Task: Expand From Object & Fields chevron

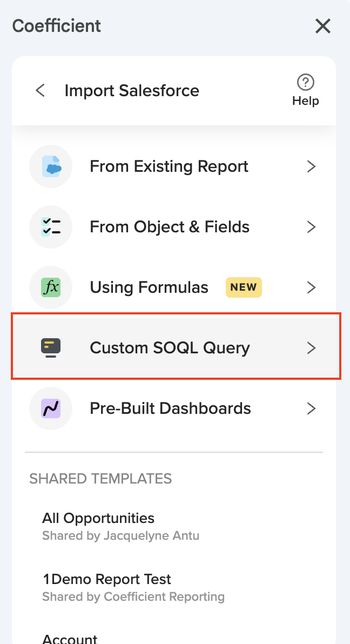Action: coord(311,227)
